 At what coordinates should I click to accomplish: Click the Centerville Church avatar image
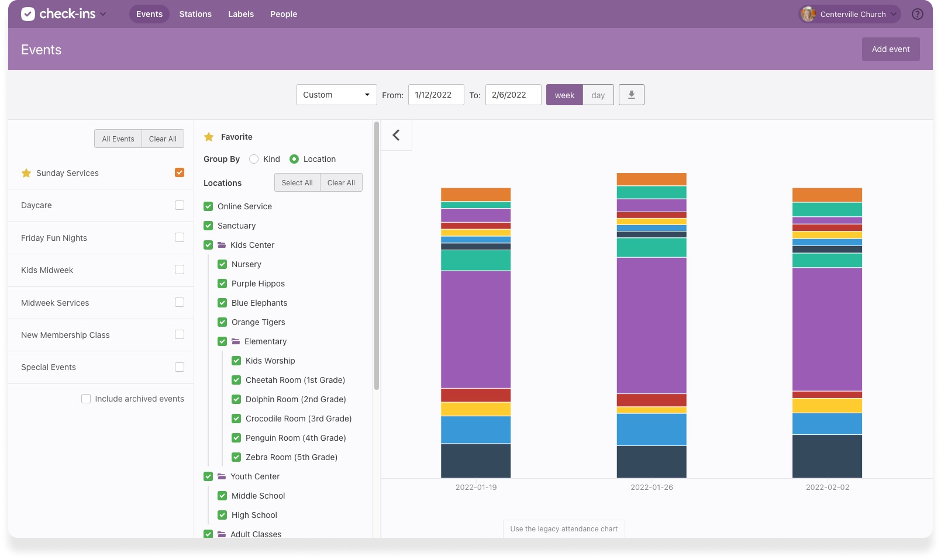[809, 14]
